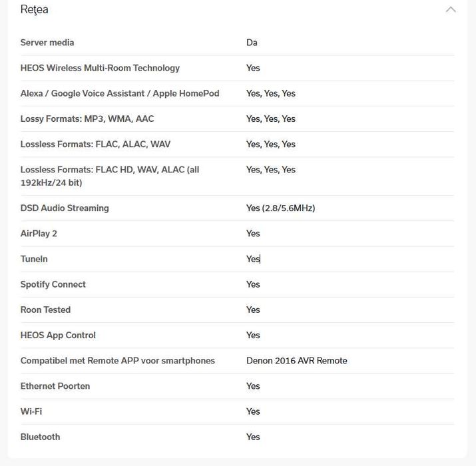Select the Spotify Connect label
The image size is (476, 466).
click(53, 284)
